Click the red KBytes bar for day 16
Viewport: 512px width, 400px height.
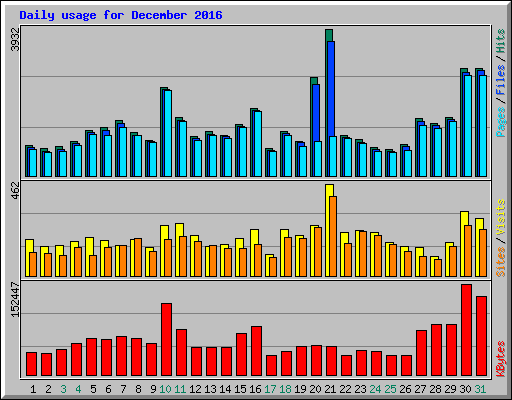click(x=256, y=351)
